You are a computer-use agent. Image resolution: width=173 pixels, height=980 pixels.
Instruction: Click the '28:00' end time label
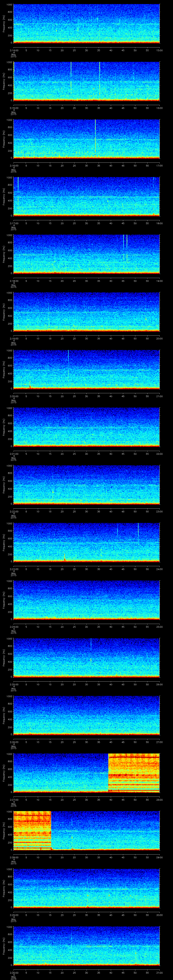tap(160, 800)
